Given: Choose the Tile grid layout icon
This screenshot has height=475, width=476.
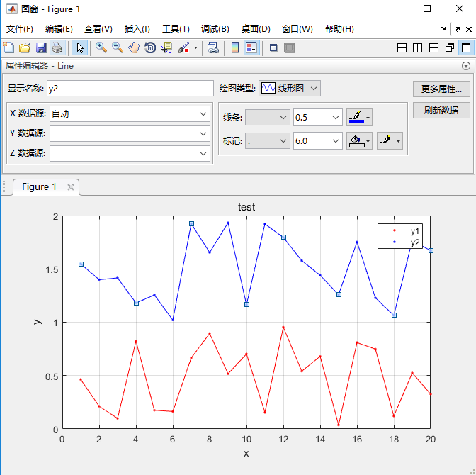Looking at the screenshot, I should pos(402,47).
